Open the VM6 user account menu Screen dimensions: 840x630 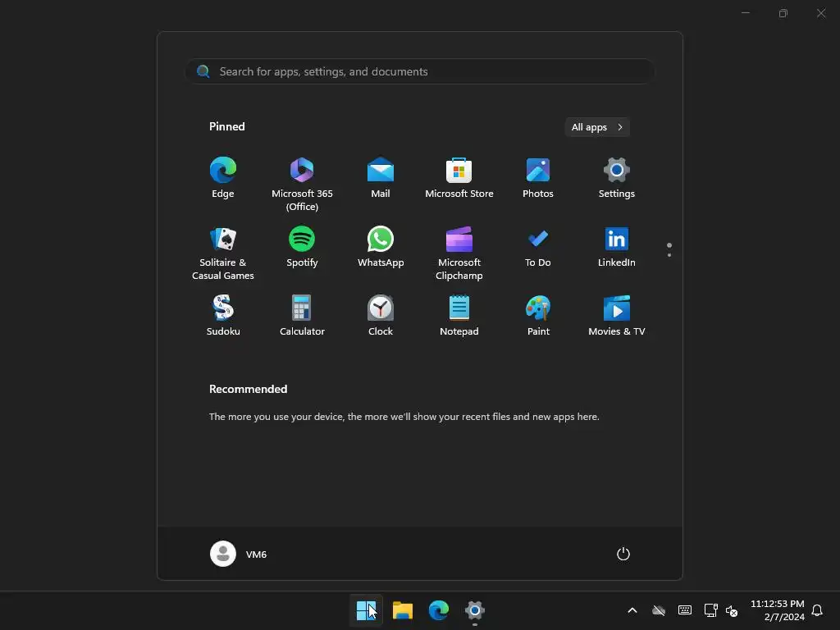(x=239, y=554)
